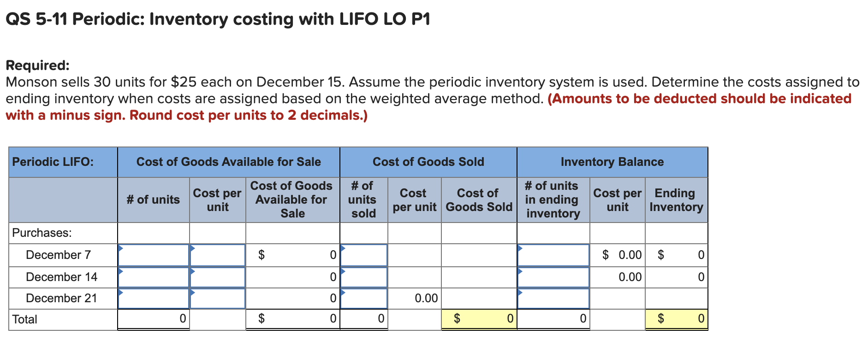Click the blue flag on December 7 ending inventory cell
Image resolution: width=868 pixels, height=352 pixels.
coord(520,248)
